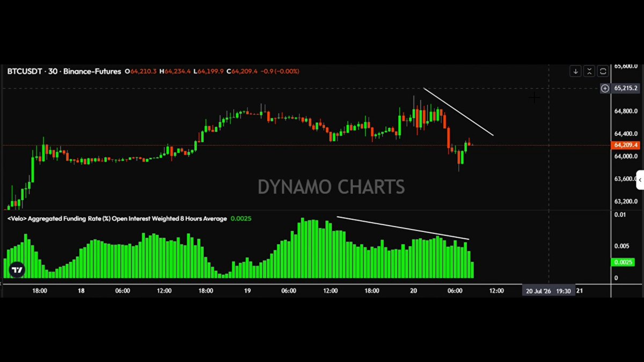Click the high value H64,234.4
644x362 pixels.
pyautogui.click(x=175, y=71)
